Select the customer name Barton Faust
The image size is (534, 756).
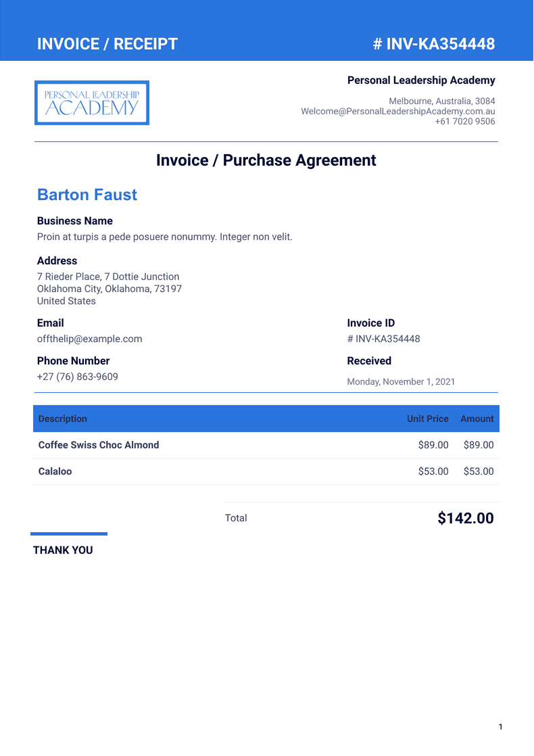[x=87, y=195]
